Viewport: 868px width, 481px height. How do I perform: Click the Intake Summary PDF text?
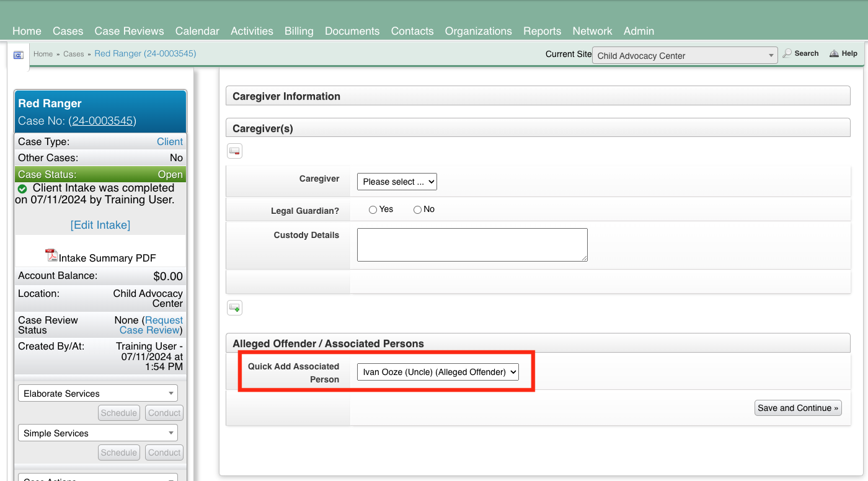(x=107, y=258)
